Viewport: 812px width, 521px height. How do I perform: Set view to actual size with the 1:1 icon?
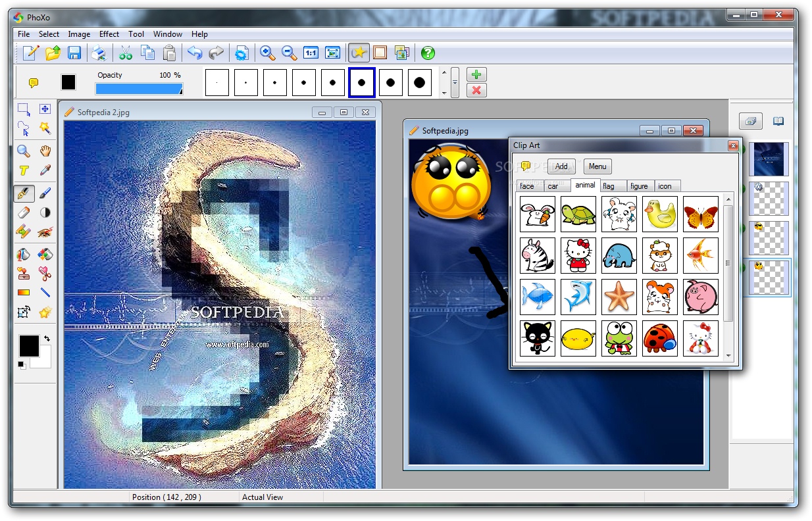[311, 53]
